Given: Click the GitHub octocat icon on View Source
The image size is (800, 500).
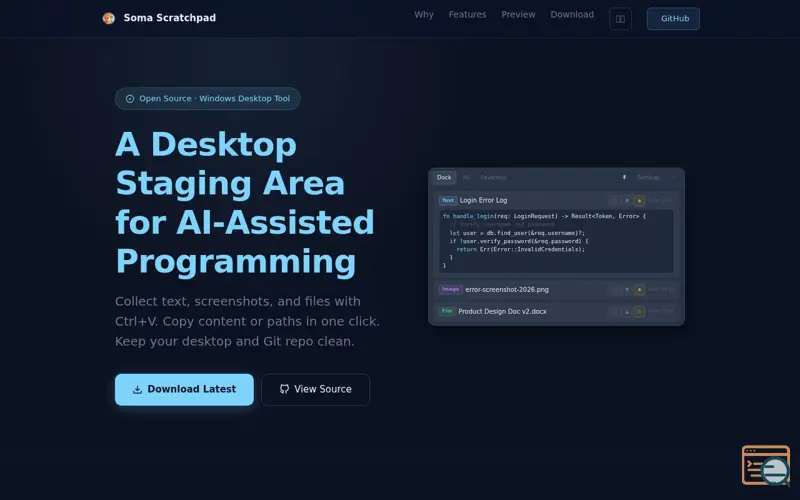Looking at the screenshot, I should [x=284, y=389].
